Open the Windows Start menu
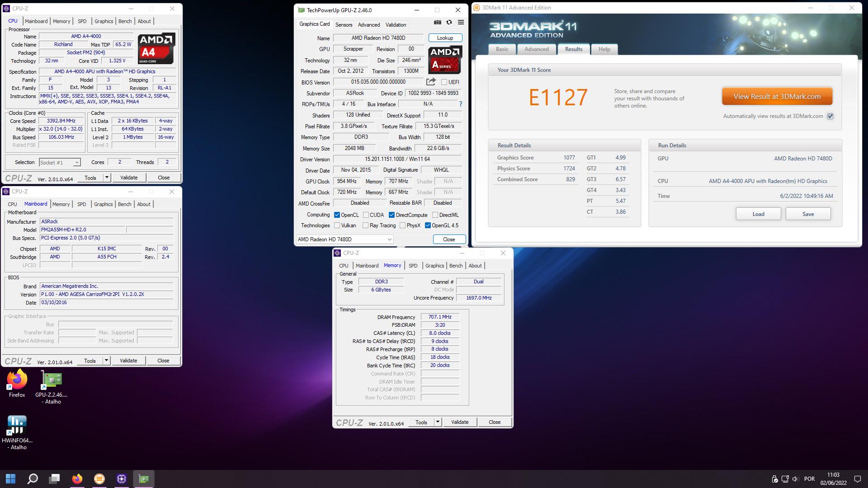This screenshot has width=868, height=488. click(x=10, y=479)
